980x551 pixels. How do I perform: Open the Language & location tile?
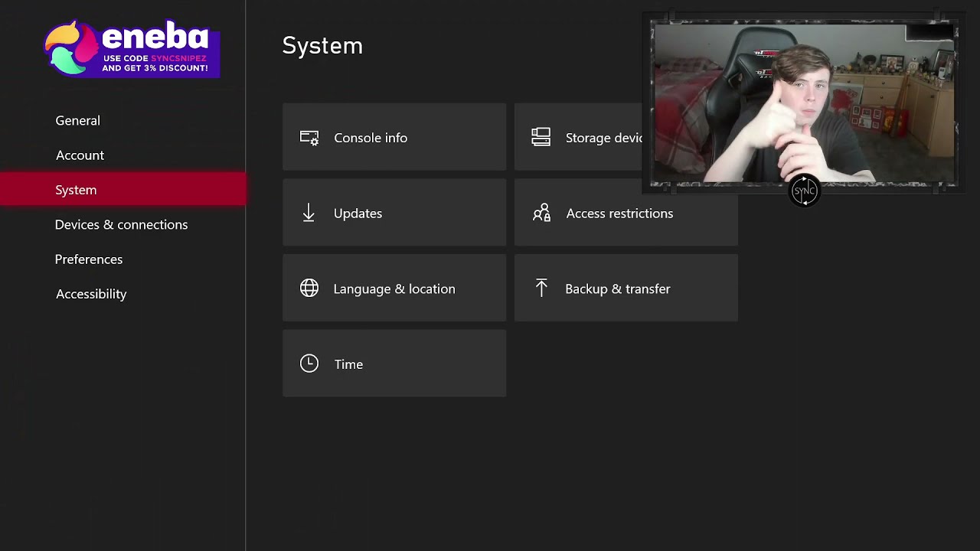point(394,288)
